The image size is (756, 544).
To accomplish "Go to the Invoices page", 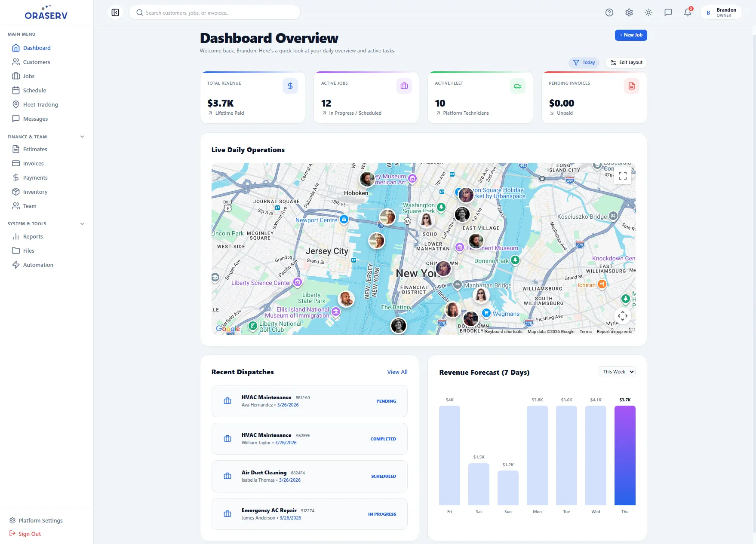I will click(x=34, y=163).
